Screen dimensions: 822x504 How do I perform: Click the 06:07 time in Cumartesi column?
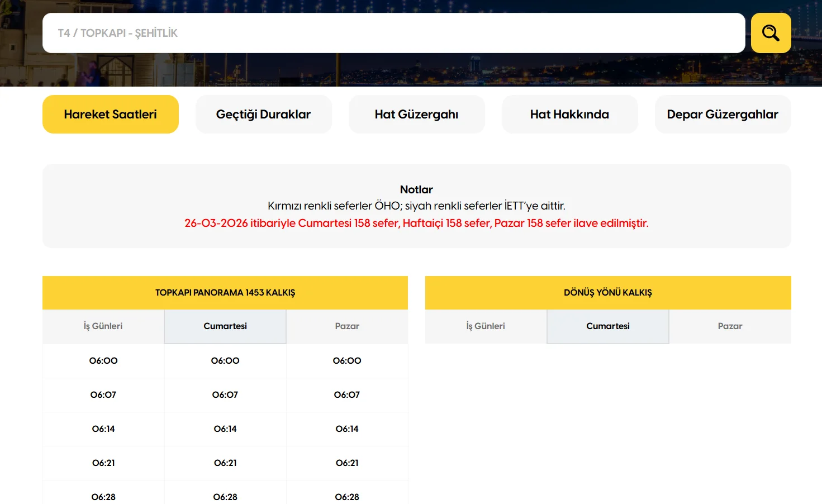pos(225,394)
